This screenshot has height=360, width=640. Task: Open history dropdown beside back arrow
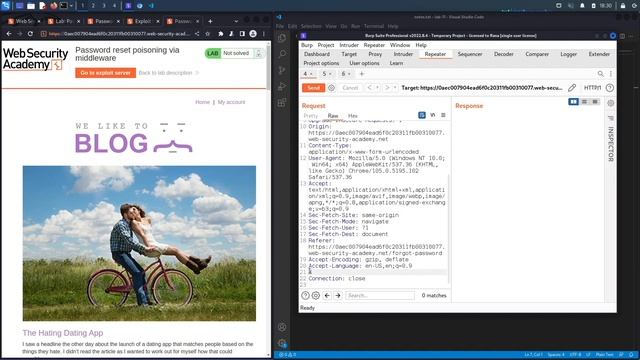coord(377,88)
